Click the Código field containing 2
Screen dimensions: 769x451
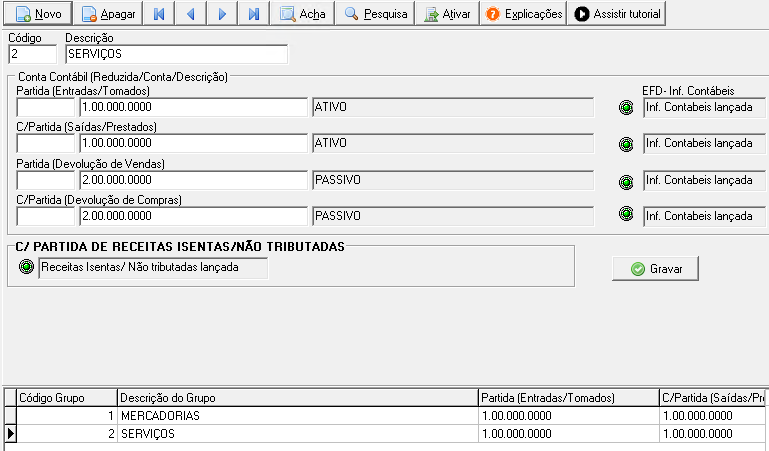pyautogui.click(x=32, y=54)
